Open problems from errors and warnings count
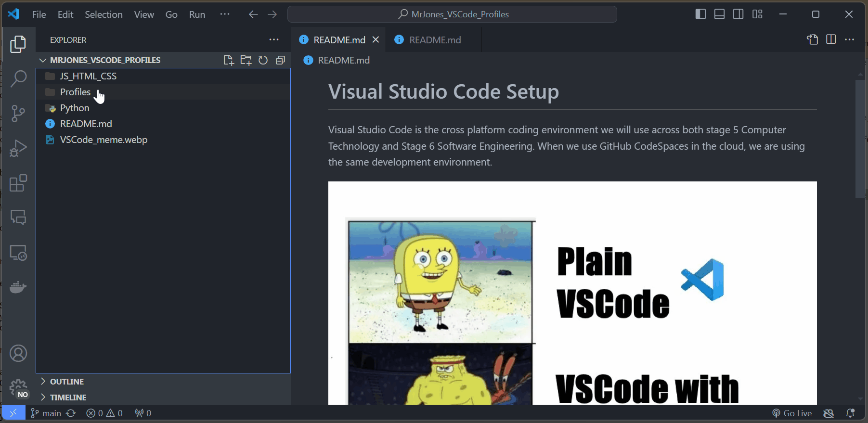 tap(104, 413)
